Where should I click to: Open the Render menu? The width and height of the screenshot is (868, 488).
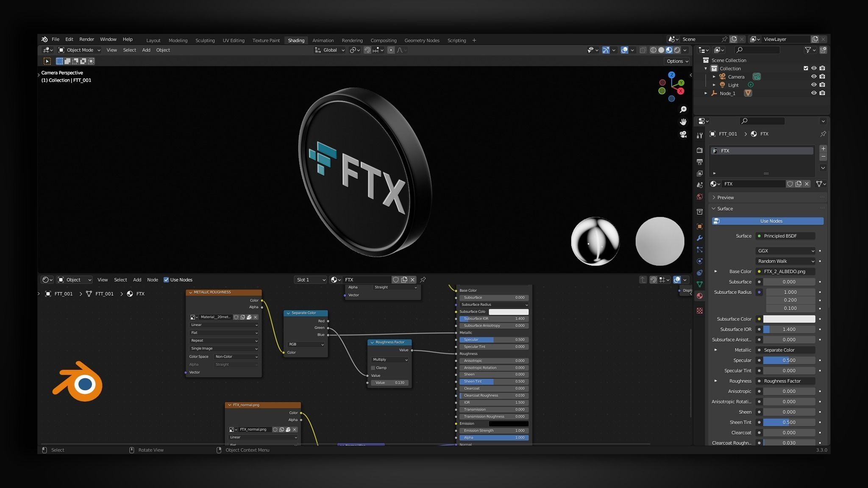click(x=86, y=39)
